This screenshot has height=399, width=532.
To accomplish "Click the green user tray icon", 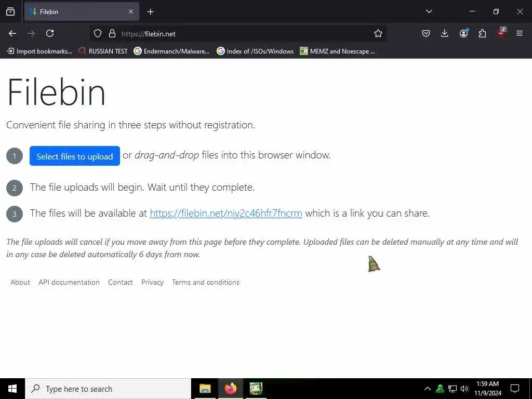I will 440,389.
